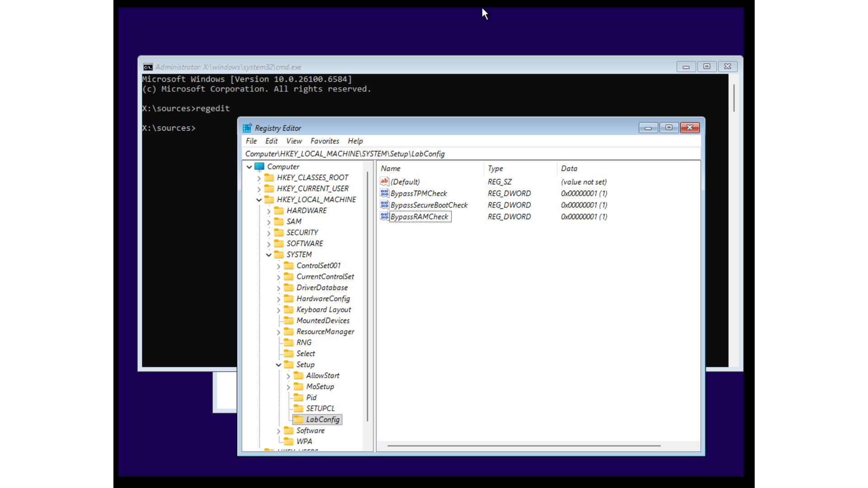This screenshot has width=868, height=488.
Task: Click the Registry Editor icon in its title bar
Action: pyautogui.click(x=248, y=127)
